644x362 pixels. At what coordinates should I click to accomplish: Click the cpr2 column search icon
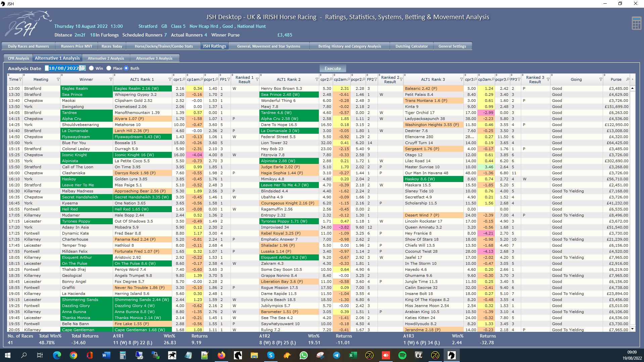click(331, 79)
